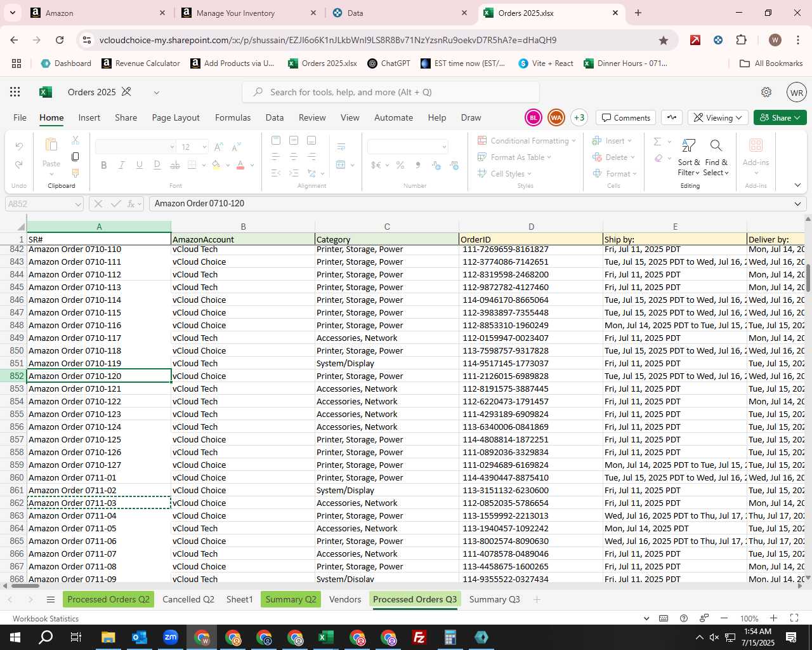Add a new sheet with the plus button

point(537,599)
